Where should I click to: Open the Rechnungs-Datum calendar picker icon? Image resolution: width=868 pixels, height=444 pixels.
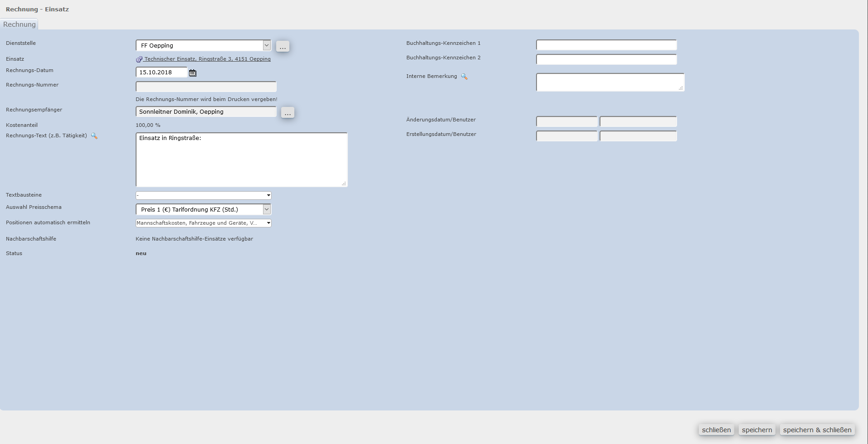(193, 72)
